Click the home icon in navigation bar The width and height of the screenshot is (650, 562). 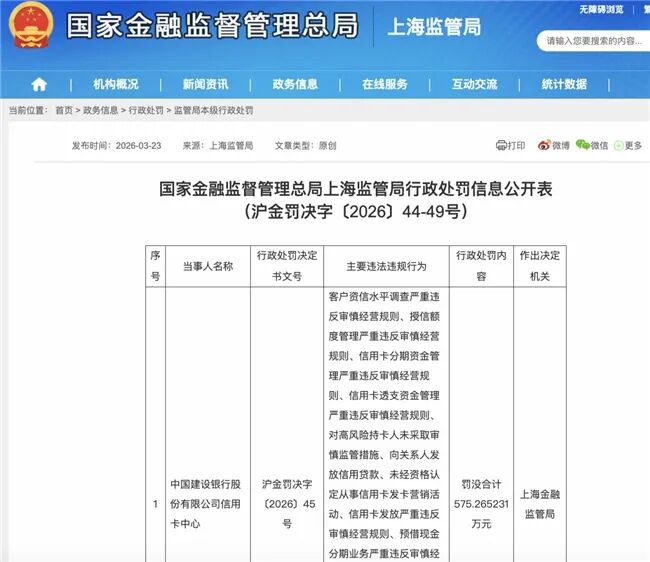click(x=39, y=84)
